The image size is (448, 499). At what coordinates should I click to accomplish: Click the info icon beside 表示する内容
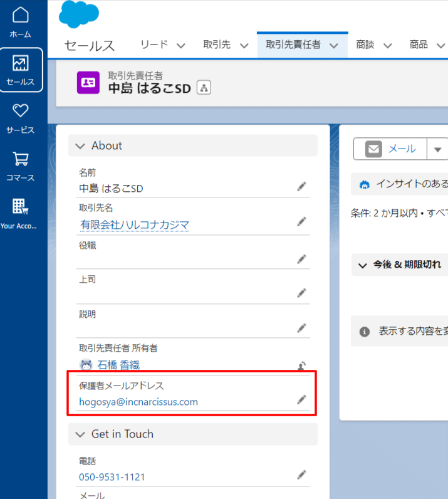pyautogui.click(x=365, y=332)
